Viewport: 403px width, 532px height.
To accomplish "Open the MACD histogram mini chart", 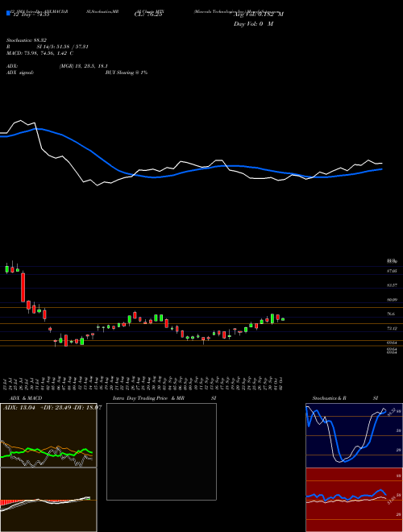I will pos(48,500).
